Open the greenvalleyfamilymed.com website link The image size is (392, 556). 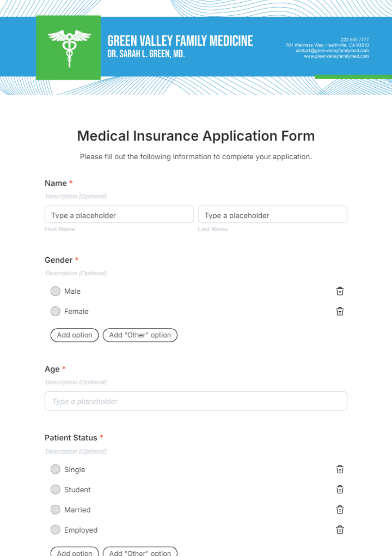point(336,56)
